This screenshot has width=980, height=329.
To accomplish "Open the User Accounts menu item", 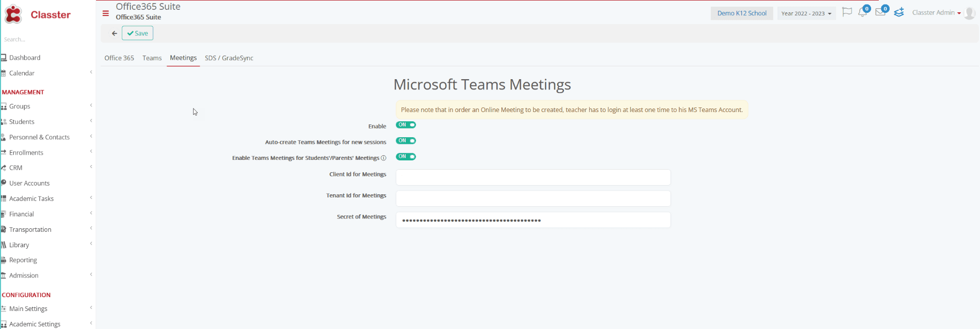I will 29,183.
